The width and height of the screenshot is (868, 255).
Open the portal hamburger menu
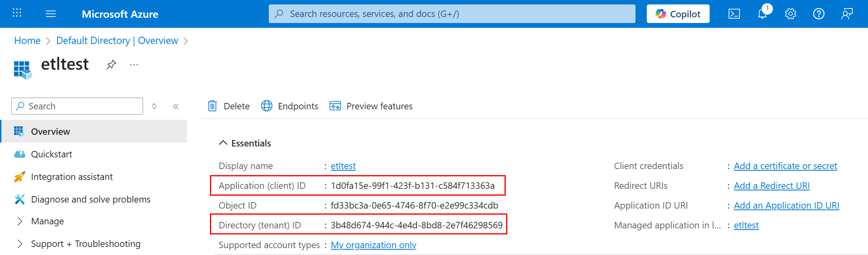(51, 14)
